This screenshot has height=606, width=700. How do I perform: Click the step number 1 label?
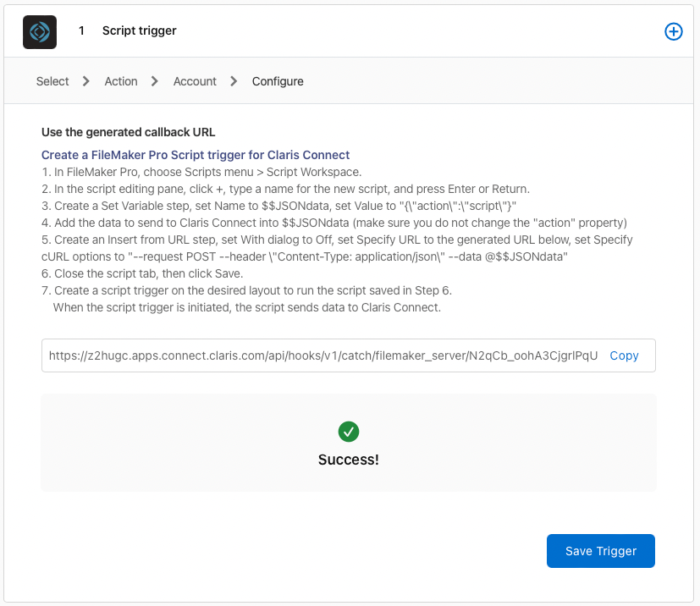(81, 30)
